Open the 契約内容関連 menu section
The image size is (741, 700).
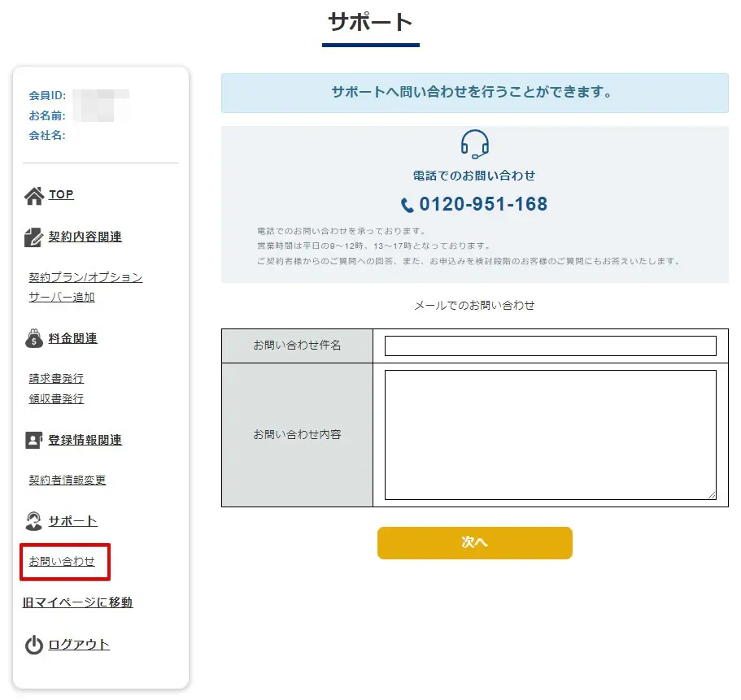point(85,237)
